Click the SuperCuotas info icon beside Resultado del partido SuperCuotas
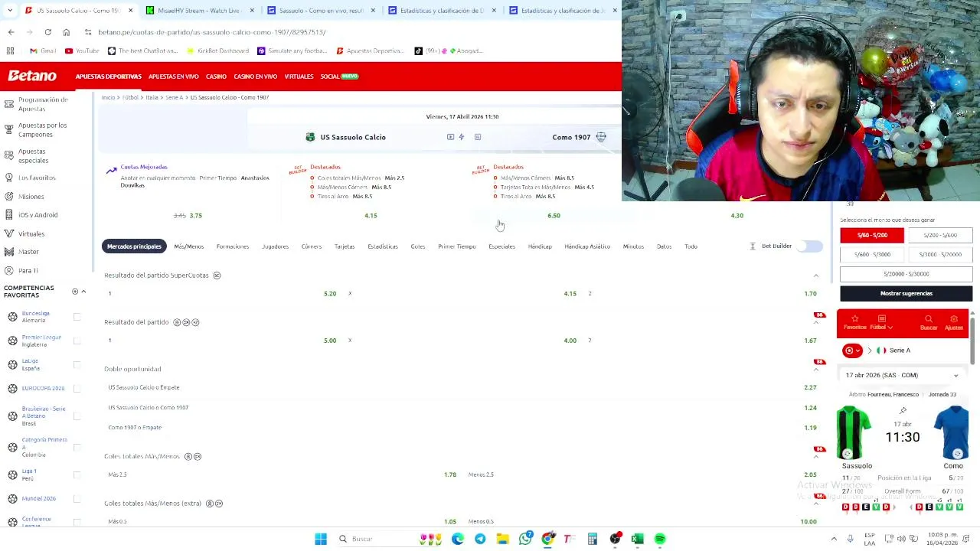The width and height of the screenshot is (980, 551). tap(217, 275)
